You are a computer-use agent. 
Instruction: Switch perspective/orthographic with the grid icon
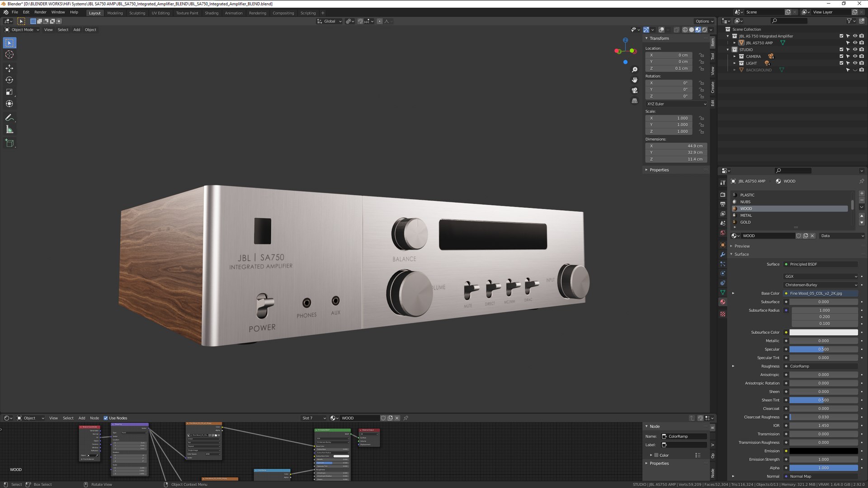[x=635, y=101]
